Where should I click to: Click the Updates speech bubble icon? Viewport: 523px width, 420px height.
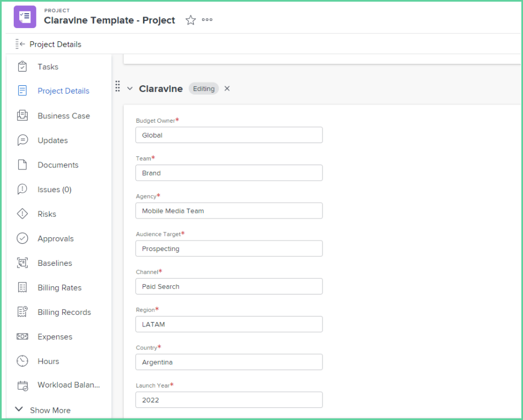tap(23, 140)
